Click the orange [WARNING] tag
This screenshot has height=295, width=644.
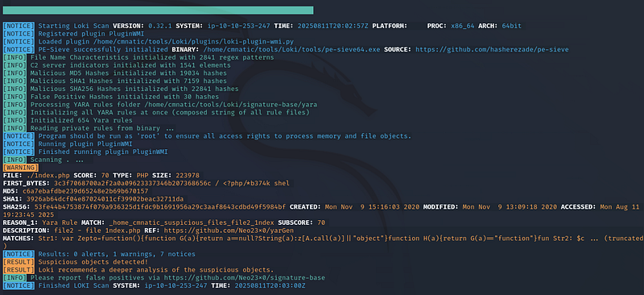pos(21,168)
